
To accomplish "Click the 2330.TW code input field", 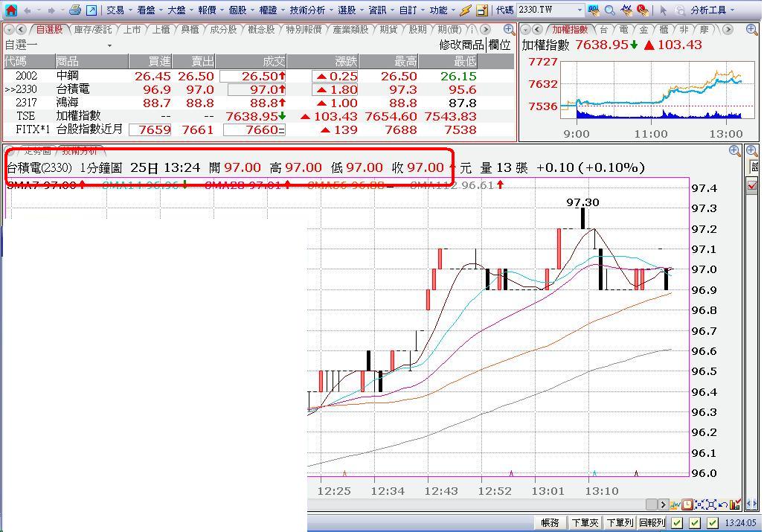I will [546, 10].
